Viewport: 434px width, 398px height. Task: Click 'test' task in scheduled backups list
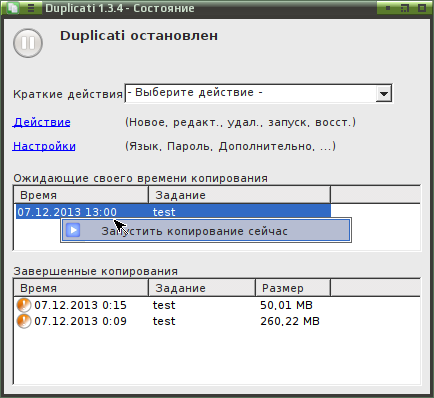pos(164,212)
